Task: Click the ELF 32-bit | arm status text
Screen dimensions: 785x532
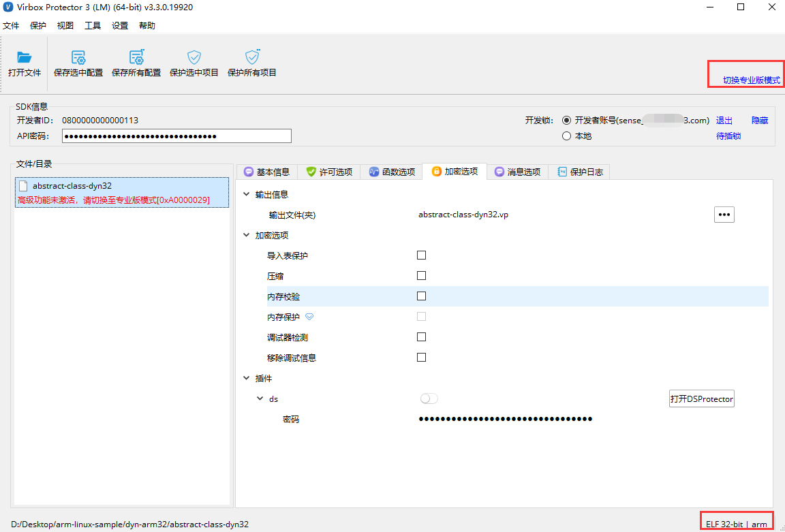Action: click(737, 524)
